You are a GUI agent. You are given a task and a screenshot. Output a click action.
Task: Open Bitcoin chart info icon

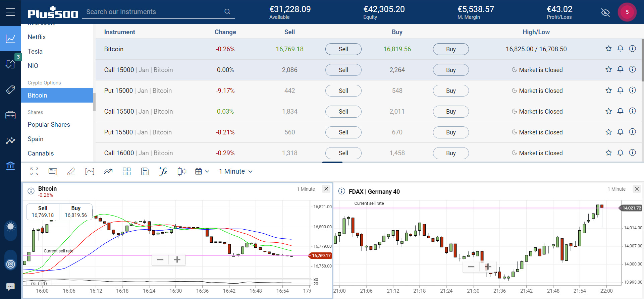coord(31,191)
